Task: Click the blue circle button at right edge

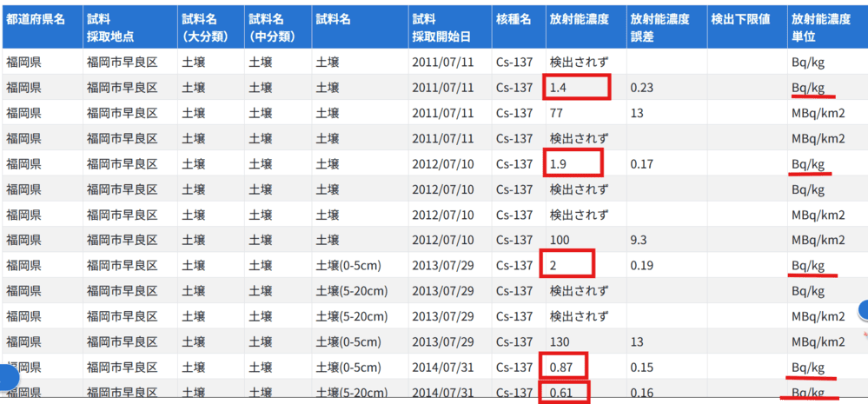Action: coord(864,309)
